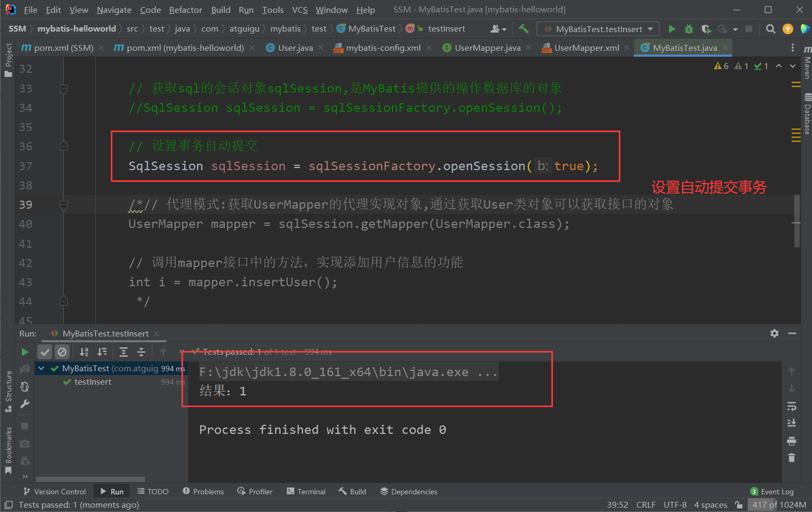This screenshot has height=512, width=812.
Task: Open Search Everywhere magnifier icon
Action: (771, 29)
